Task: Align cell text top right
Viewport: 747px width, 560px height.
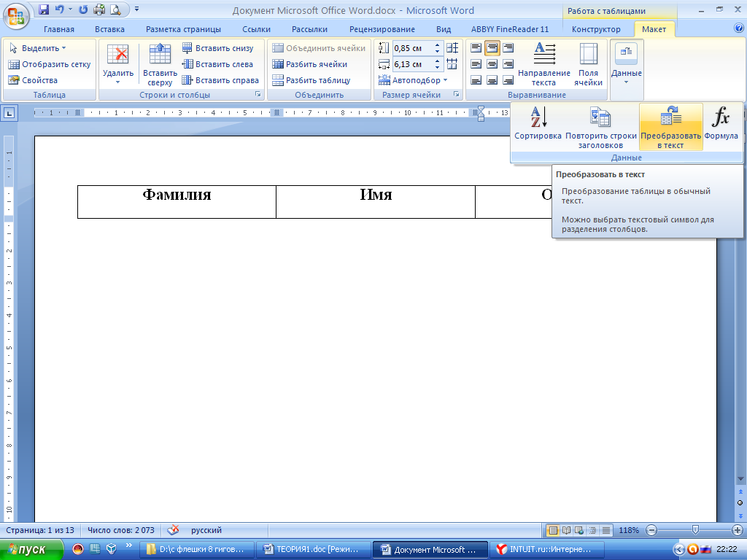Action: point(508,48)
